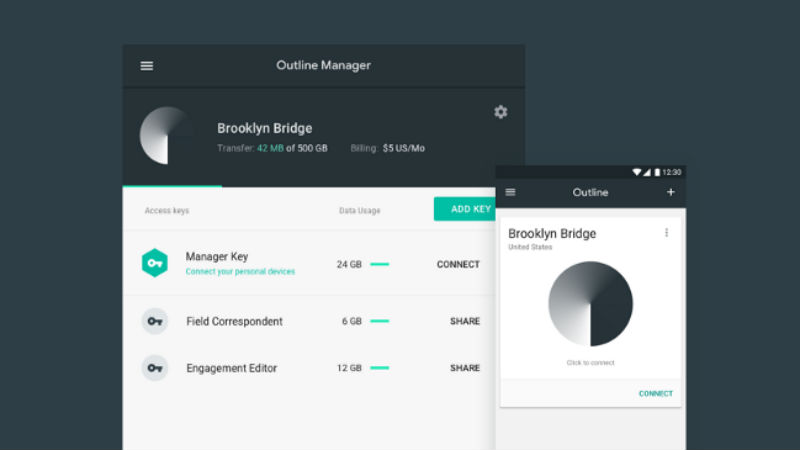Click the Manager Key usage bar

[x=380, y=264]
